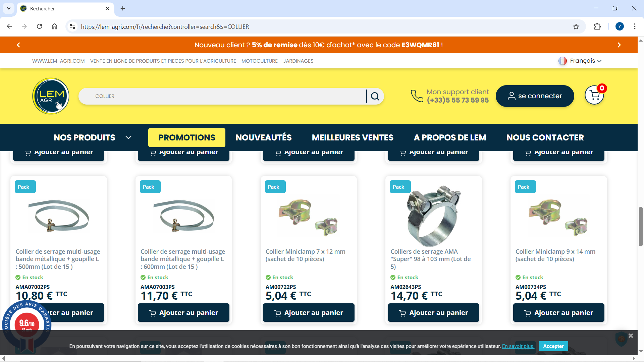Open browser tab search dropdown

pos(8,8)
